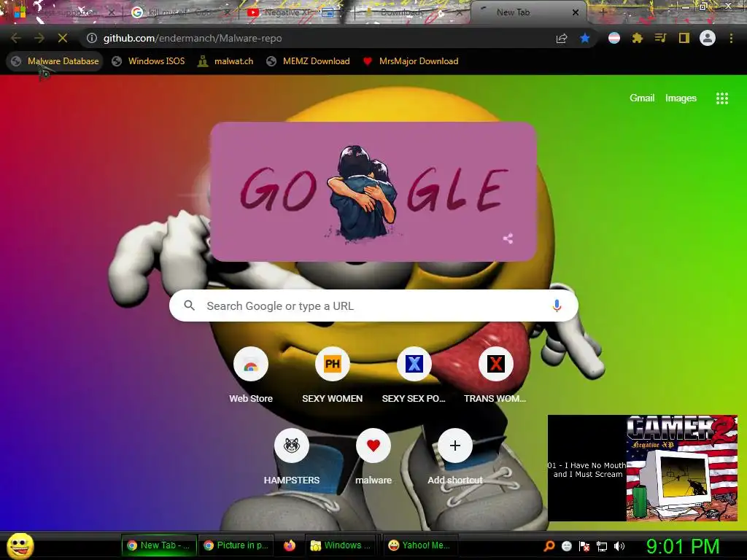
Task: Open the Chrome profile avatar
Action: pyautogui.click(x=708, y=38)
